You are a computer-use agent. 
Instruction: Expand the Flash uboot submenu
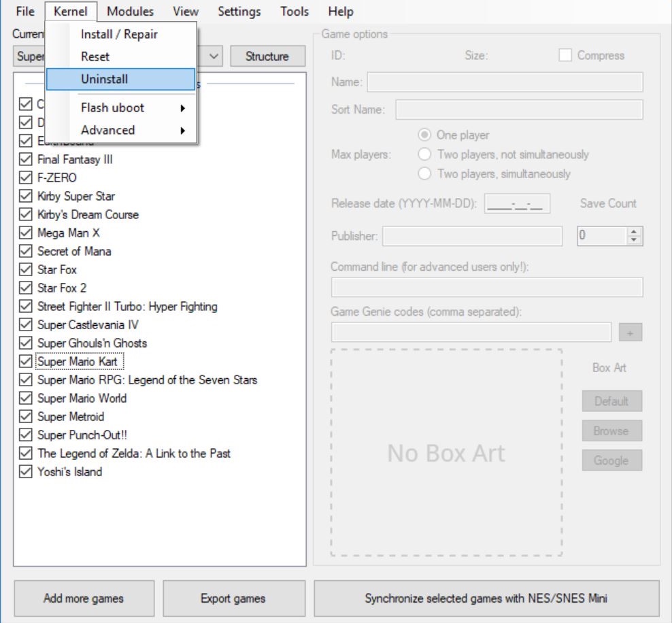[121, 107]
